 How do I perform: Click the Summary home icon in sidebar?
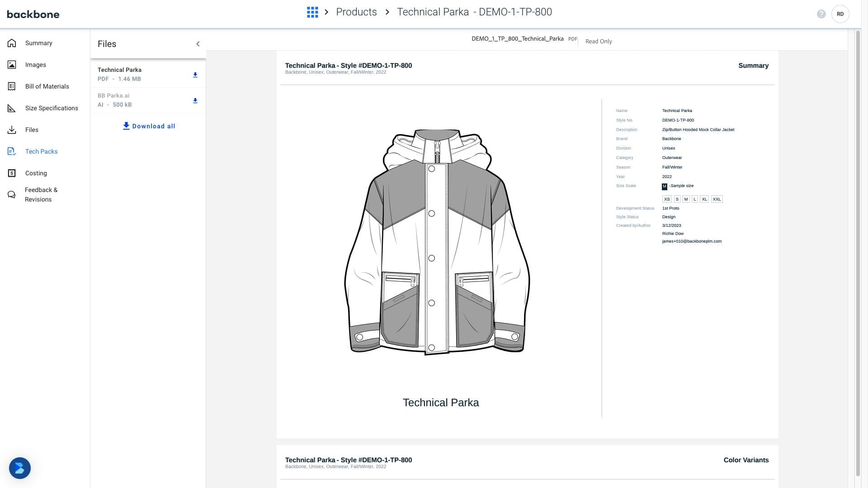12,43
